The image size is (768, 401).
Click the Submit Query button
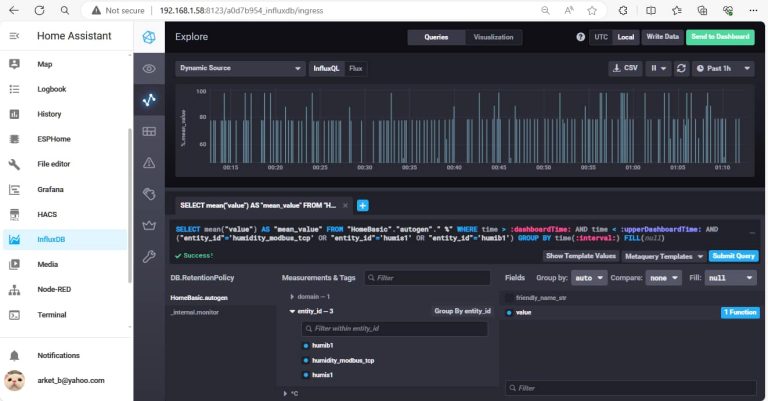click(733, 256)
